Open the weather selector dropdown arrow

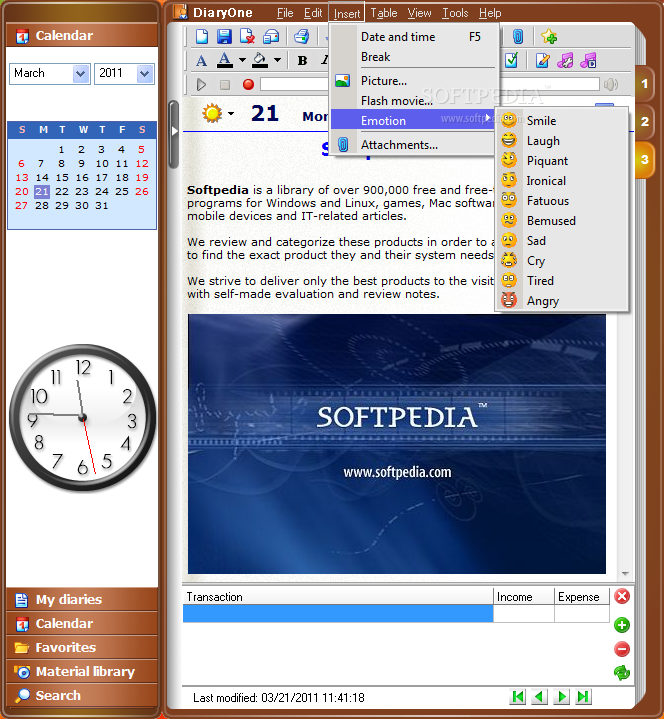point(231,113)
